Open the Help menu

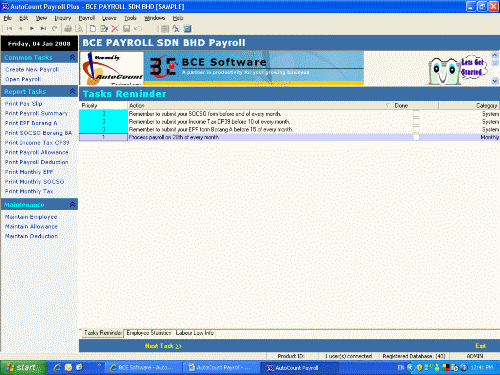tap(178, 18)
